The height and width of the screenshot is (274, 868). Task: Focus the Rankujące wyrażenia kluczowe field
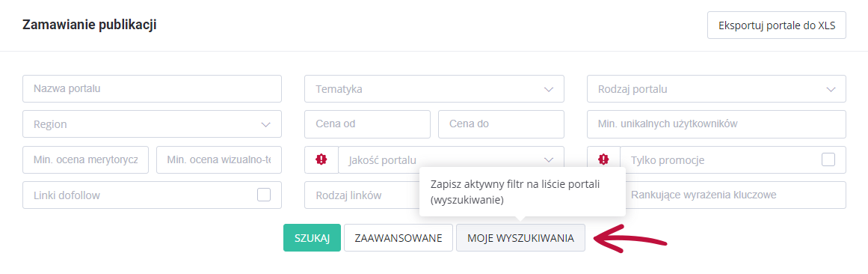[736, 195]
